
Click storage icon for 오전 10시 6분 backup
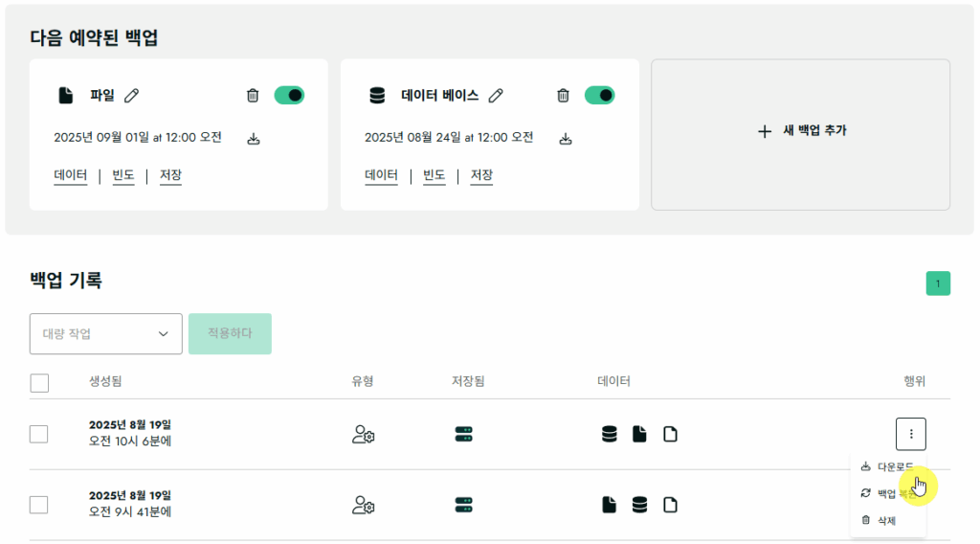[464, 434]
